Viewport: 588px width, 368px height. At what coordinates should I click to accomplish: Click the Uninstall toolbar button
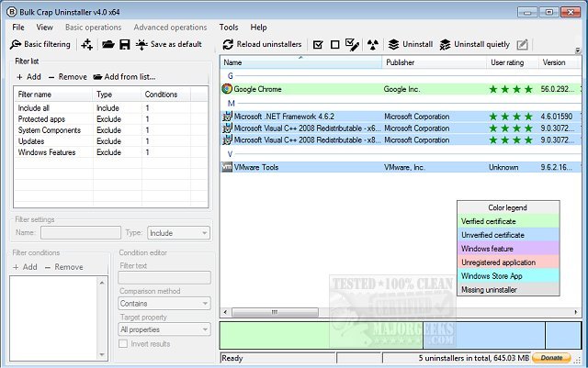pos(411,44)
